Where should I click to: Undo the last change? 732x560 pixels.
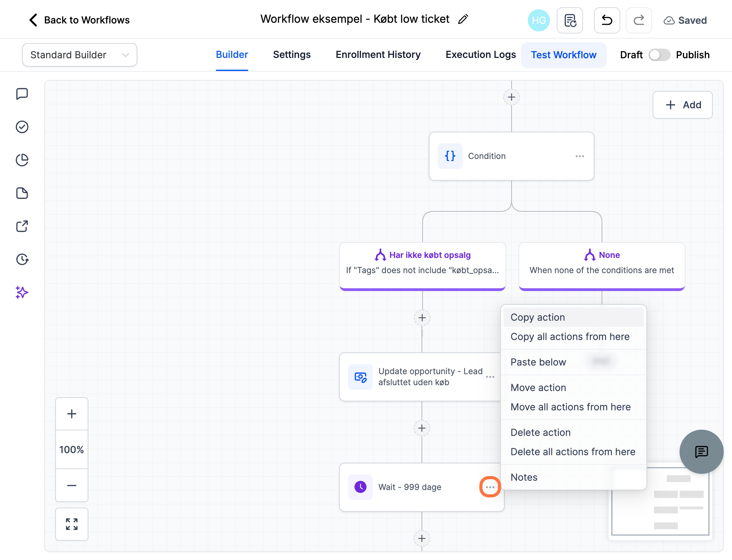pyautogui.click(x=607, y=20)
